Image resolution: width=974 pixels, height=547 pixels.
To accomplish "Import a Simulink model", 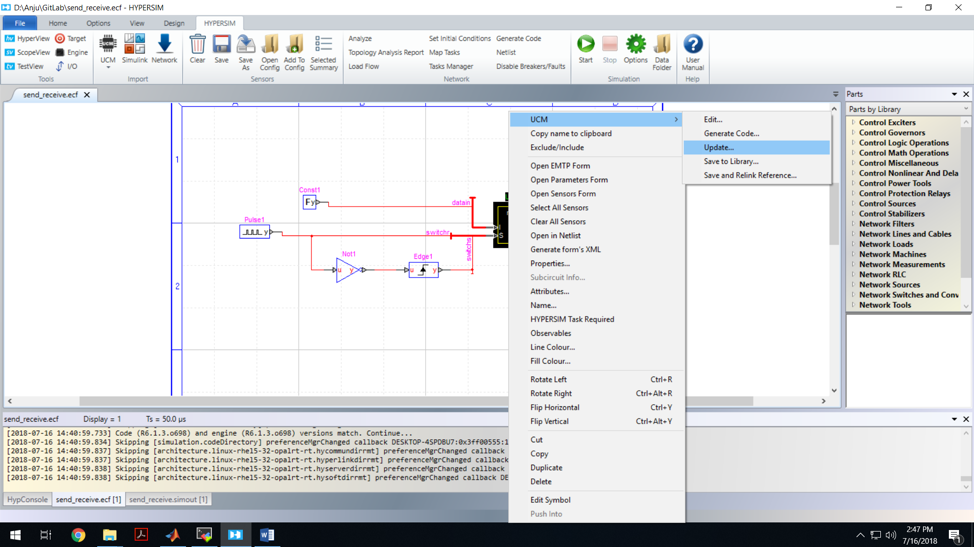I will pyautogui.click(x=134, y=50).
